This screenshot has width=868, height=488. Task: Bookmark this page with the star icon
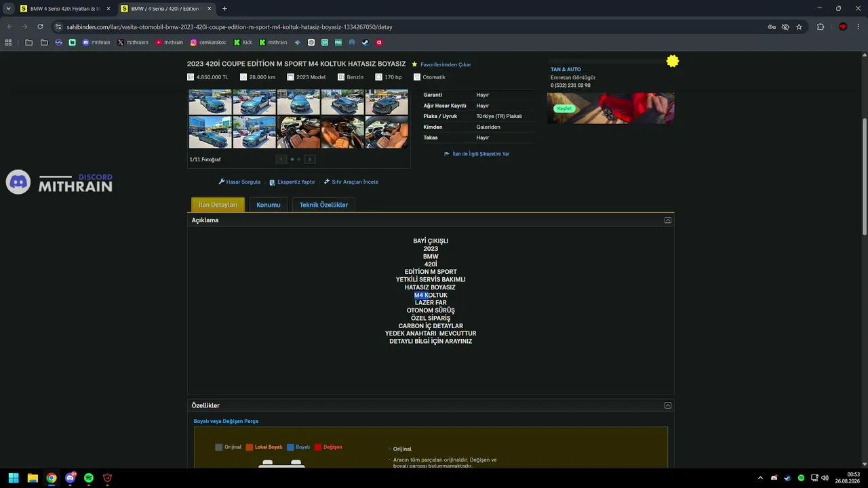pos(799,27)
